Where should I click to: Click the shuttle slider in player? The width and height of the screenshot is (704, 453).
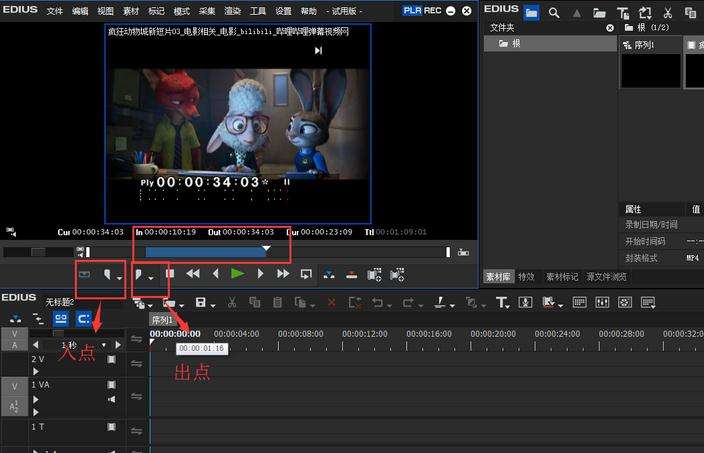38,252
